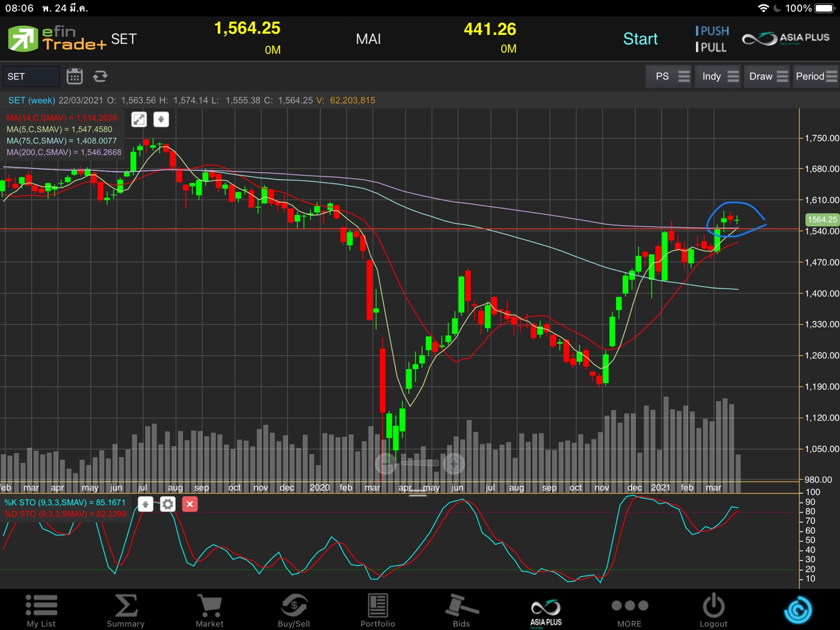Open the Summary tab
840x630 pixels.
point(125,610)
